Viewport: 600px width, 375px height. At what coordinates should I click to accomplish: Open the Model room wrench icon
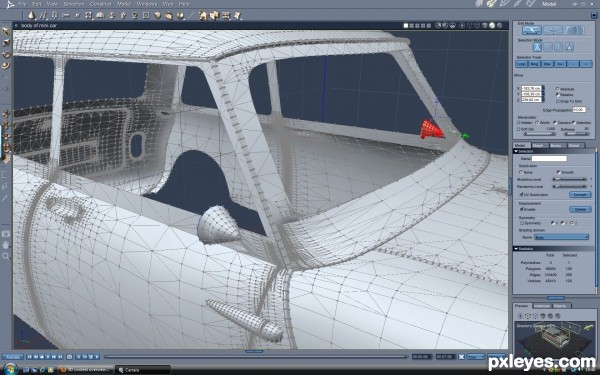pos(492,4)
